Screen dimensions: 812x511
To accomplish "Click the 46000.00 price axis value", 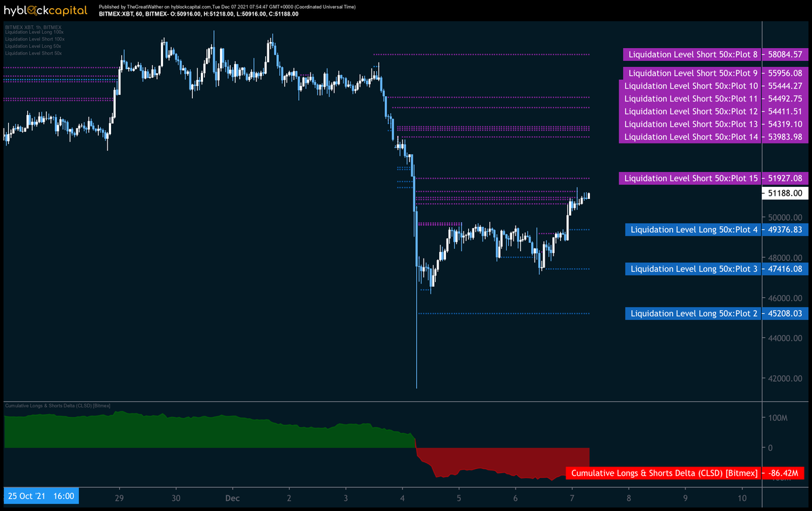I will (x=785, y=298).
